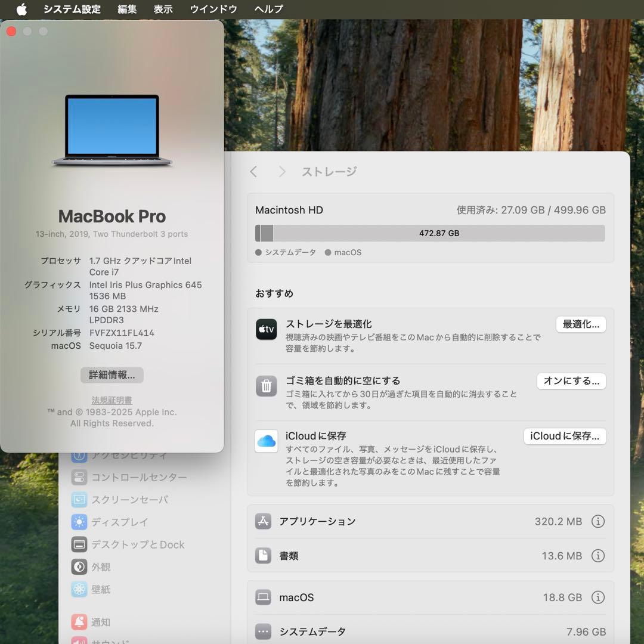Screen dimensions: 644x644
Task: Show info for アプリケーション storage
Action: pos(598,521)
